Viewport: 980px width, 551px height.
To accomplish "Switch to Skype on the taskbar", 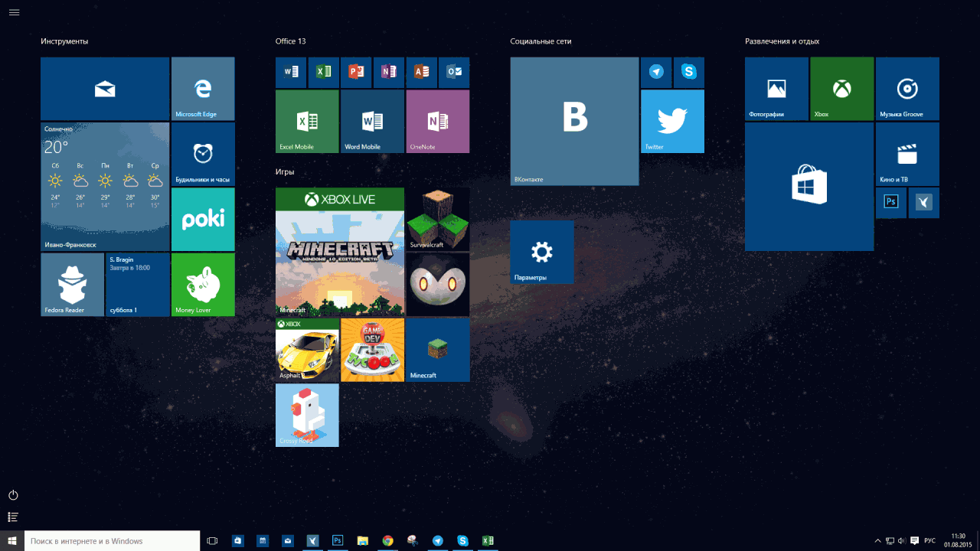I will point(463,540).
